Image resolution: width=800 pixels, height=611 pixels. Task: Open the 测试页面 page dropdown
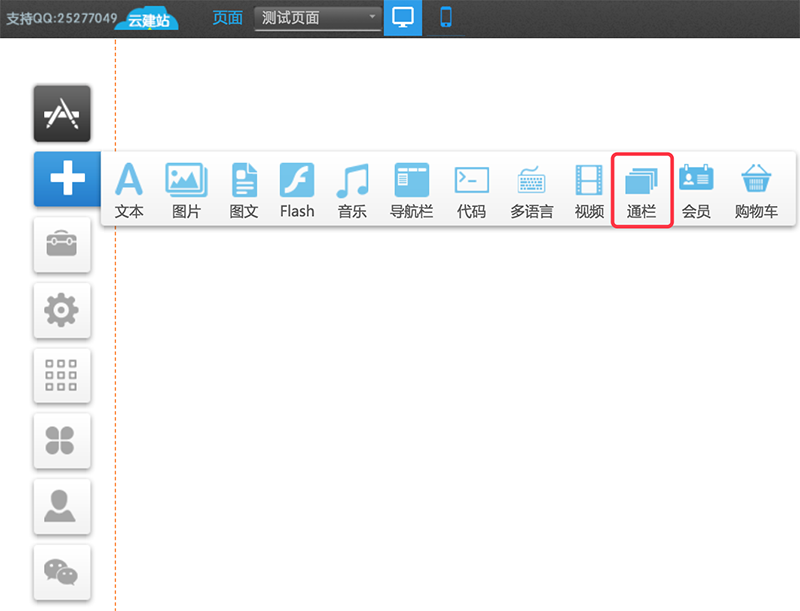tap(317, 18)
